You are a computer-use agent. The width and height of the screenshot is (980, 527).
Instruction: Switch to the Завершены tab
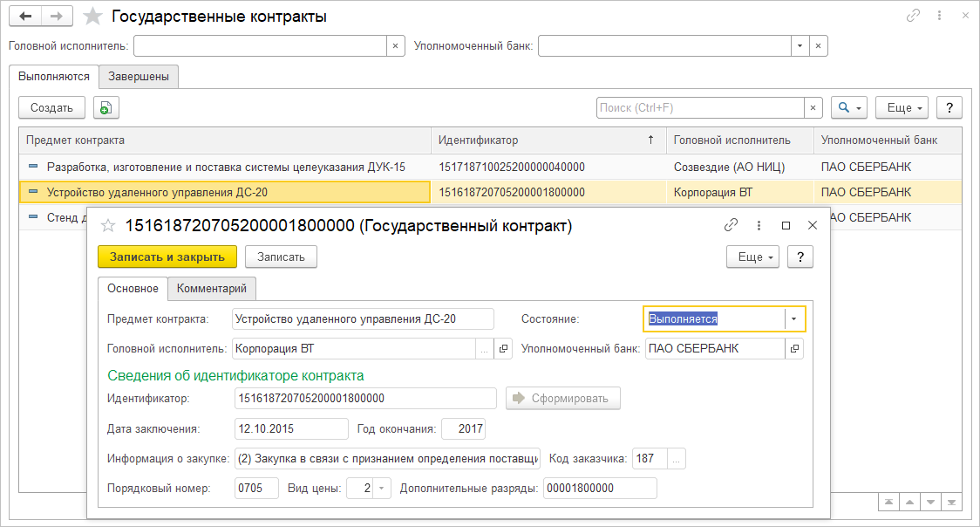point(139,77)
